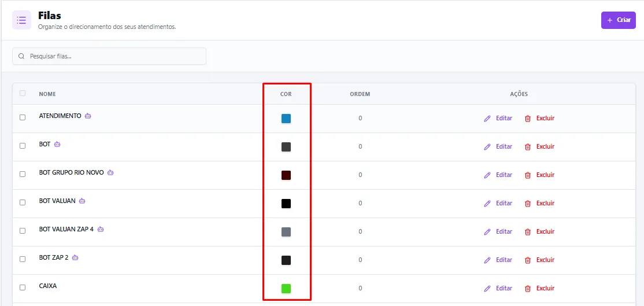Click pencil icon in BOT GRUPO RIO NOVO row

click(x=487, y=175)
